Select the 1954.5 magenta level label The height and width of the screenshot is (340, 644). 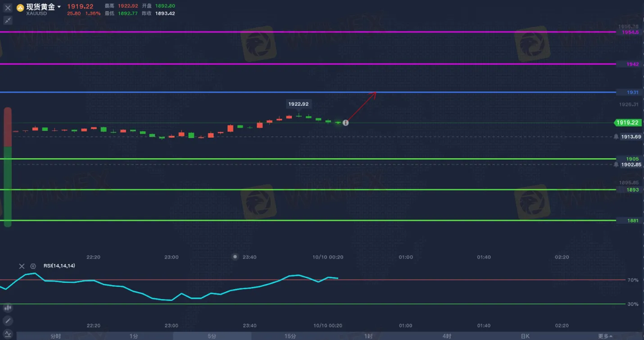click(x=630, y=32)
